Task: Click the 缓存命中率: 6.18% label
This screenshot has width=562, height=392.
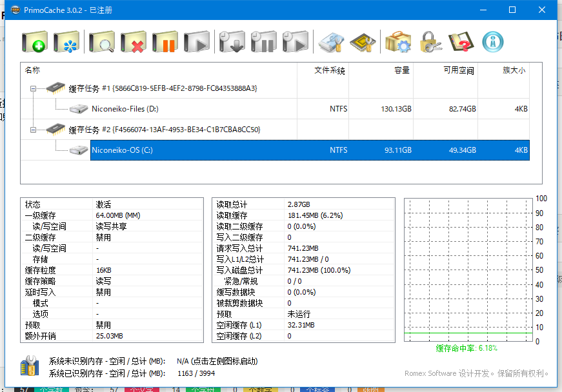Action: pyautogui.click(x=467, y=348)
